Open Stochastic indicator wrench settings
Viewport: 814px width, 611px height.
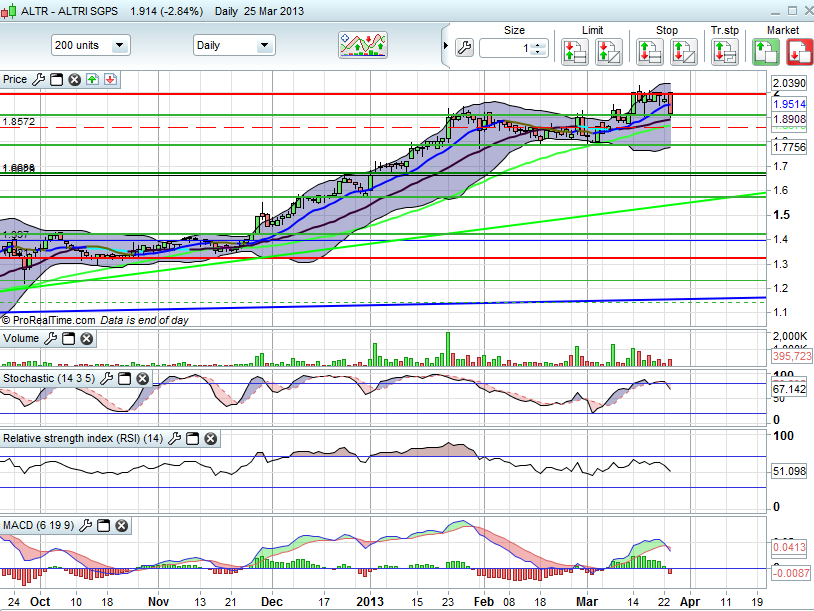(x=108, y=379)
